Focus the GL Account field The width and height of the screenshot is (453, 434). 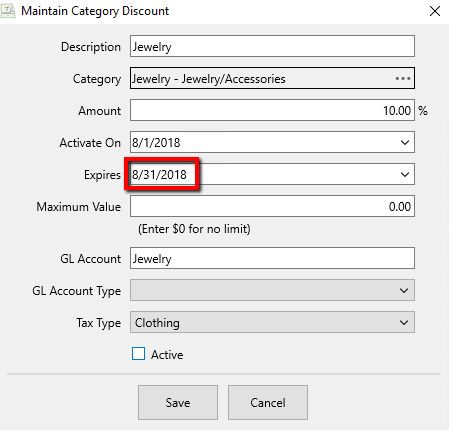tap(272, 258)
